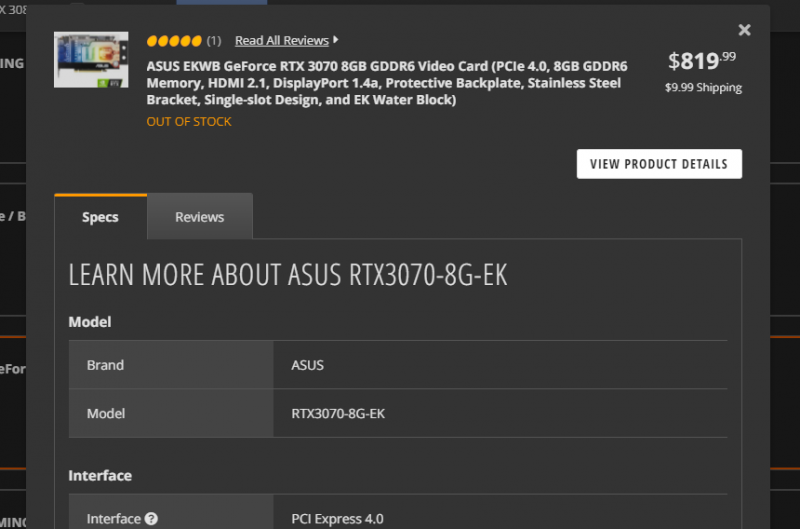Click the Interface help question mark icon
Image resolution: width=800 pixels, height=529 pixels.
click(151, 519)
